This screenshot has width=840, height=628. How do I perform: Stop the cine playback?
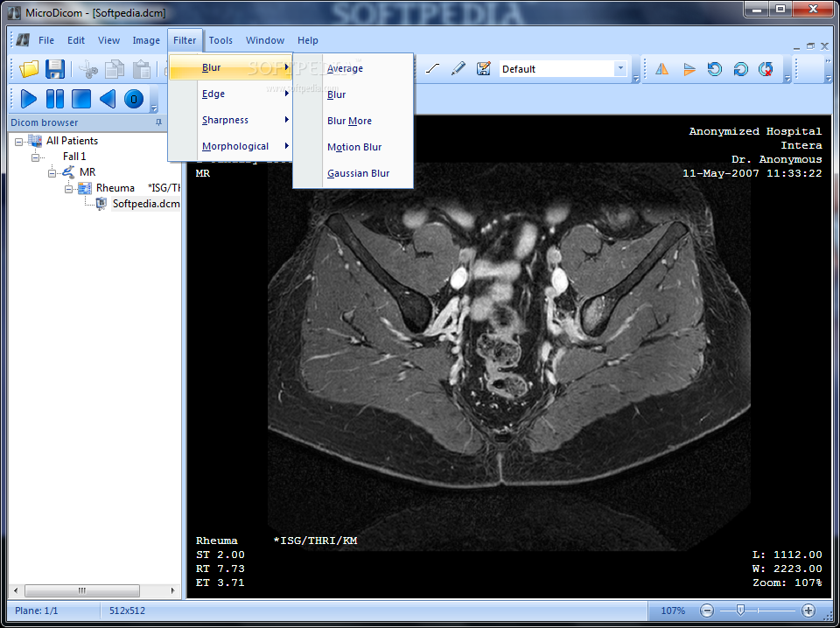click(x=80, y=99)
